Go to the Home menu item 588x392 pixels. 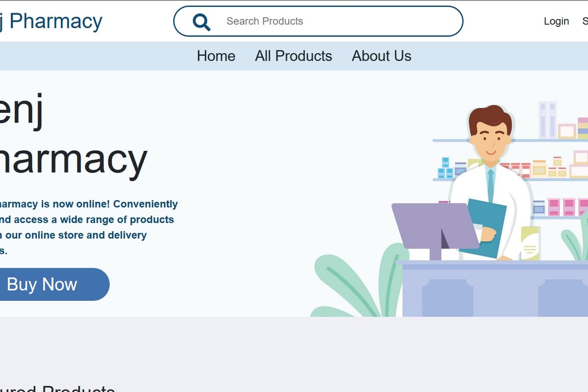pyautogui.click(x=216, y=56)
